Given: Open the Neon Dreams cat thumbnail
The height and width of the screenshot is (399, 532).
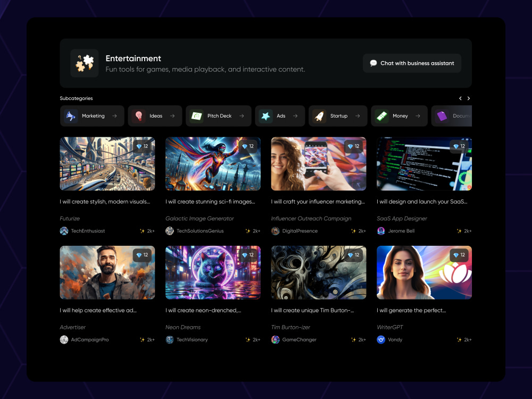Looking at the screenshot, I should (x=213, y=272).
